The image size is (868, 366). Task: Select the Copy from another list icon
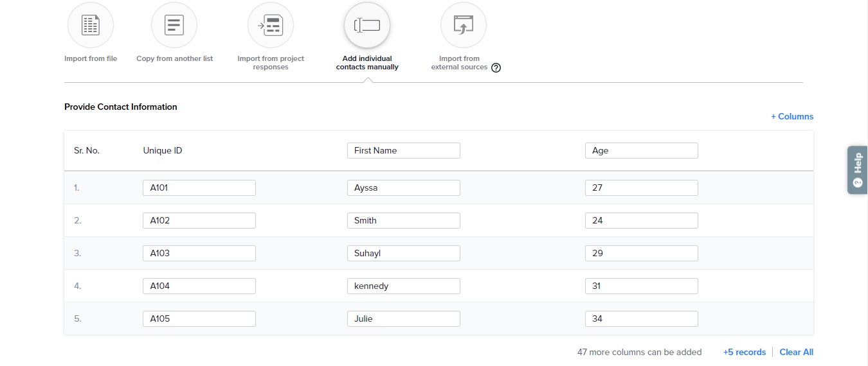pyautogui.click(x=174, y=26)
